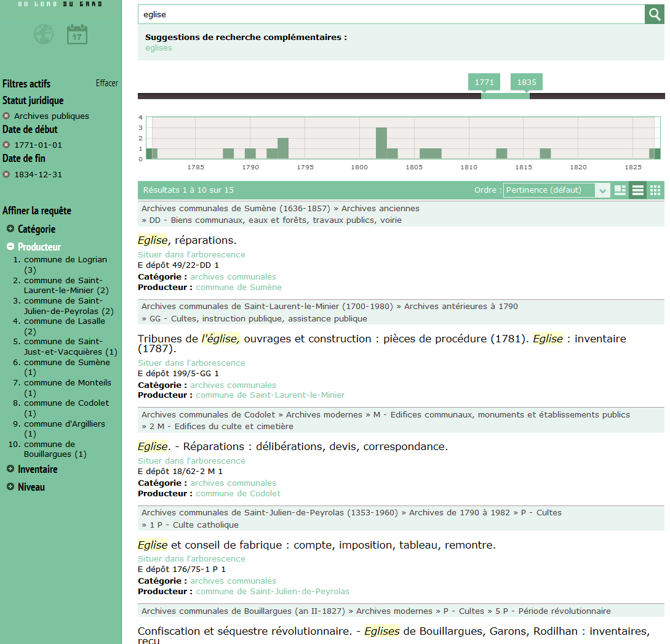Click the 'eglises' search suggestion
Image resolution: width=670 pixels, height=644 pixels.
[x=159, y=48]
